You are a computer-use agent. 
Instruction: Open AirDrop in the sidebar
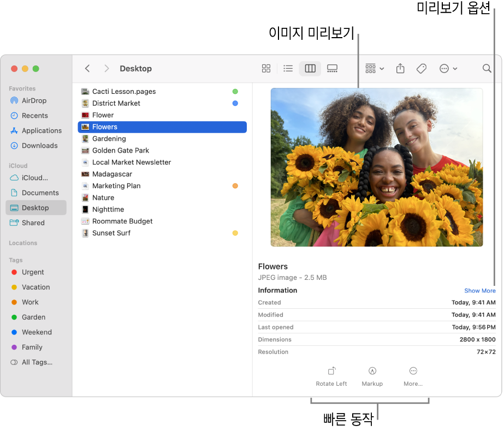(36, 100)
